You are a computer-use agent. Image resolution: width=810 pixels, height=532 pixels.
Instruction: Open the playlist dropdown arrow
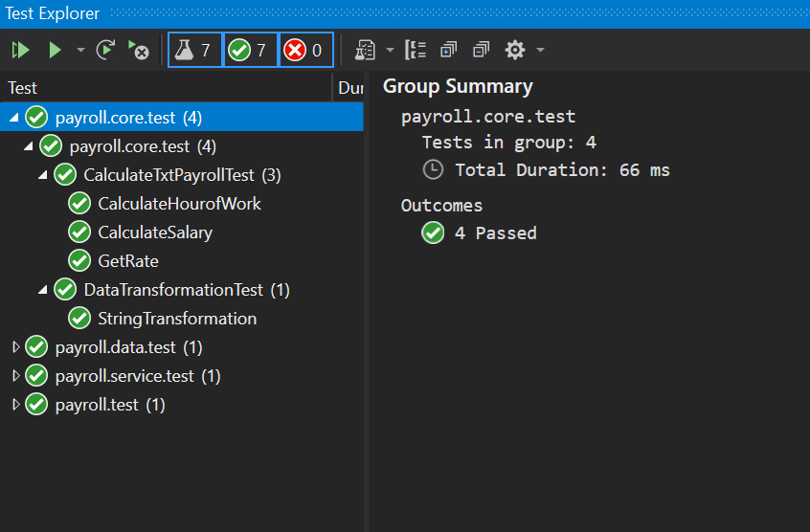tap(390, 50)
